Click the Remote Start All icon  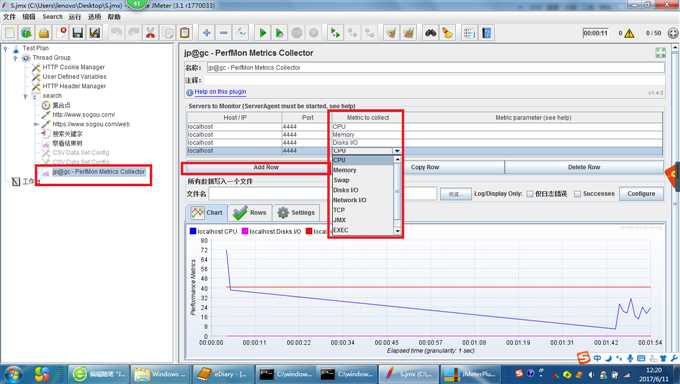pyautogui.click(x=335, y=33)
